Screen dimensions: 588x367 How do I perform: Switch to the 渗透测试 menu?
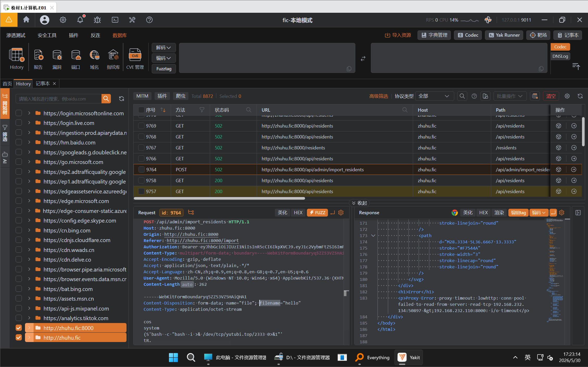point(16,35)
